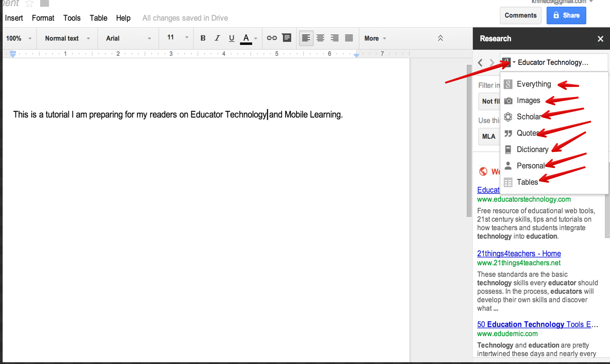The image size is (610, 364).
Task: Click the insert comment icon
Action: coord(287,38)
